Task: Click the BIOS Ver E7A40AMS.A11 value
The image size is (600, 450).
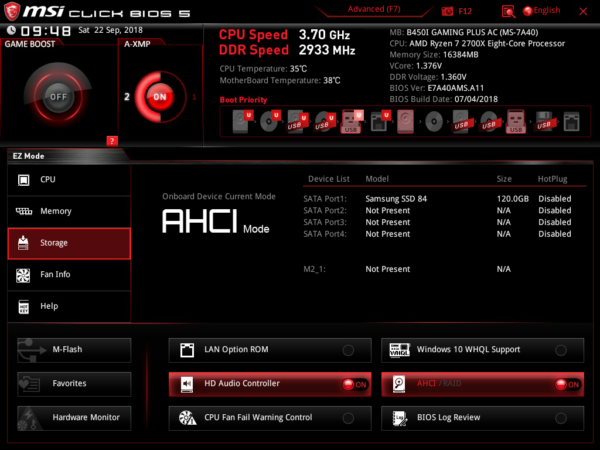Action: point(455,88)
